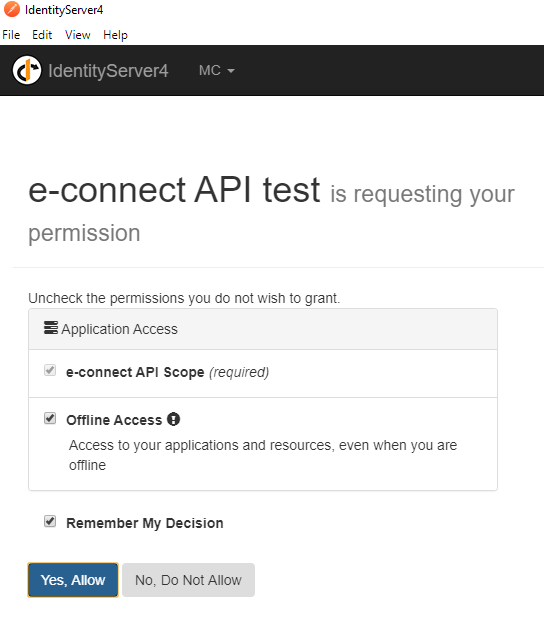
Task: Open the Edit menu
Action: (42, 35)
